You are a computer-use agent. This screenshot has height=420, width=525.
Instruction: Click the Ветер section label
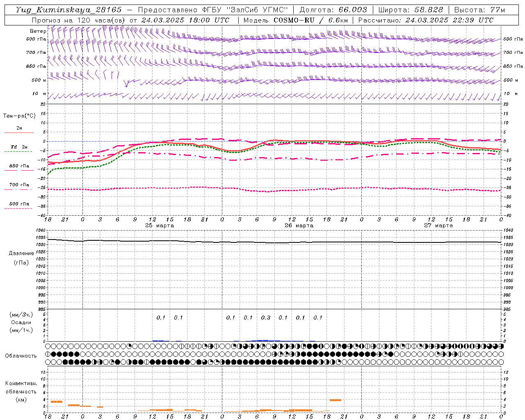[38, 31]
